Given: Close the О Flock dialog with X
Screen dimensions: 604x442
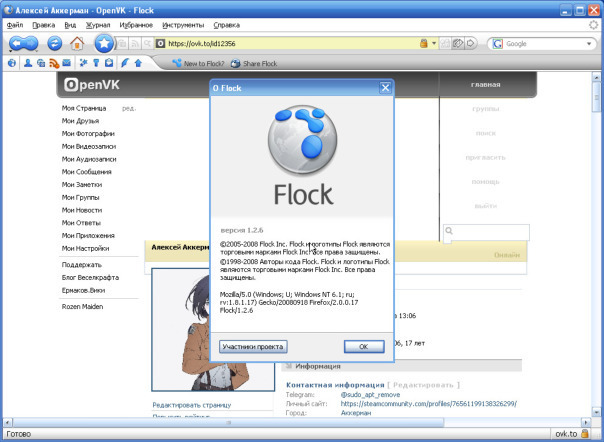Looking at the screenshot, I should coord(385,88).
